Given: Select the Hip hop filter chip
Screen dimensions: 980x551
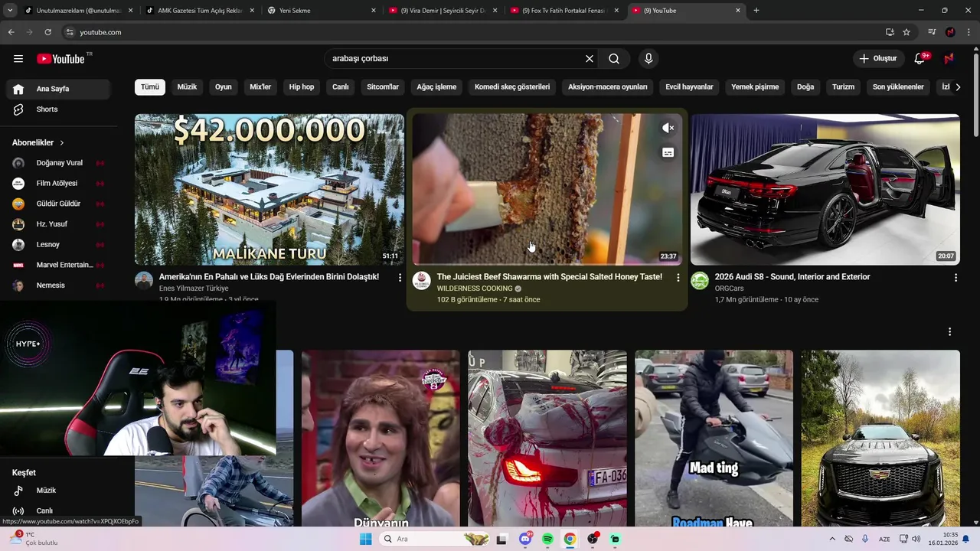Looking at the screenshot, I should [x=302, y=87].
